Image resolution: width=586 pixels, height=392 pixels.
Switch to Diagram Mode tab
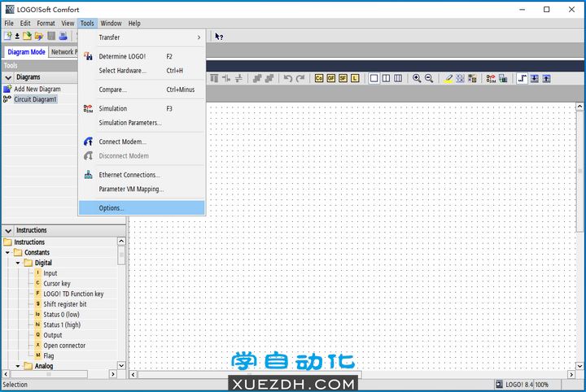[x=26, y=52]
